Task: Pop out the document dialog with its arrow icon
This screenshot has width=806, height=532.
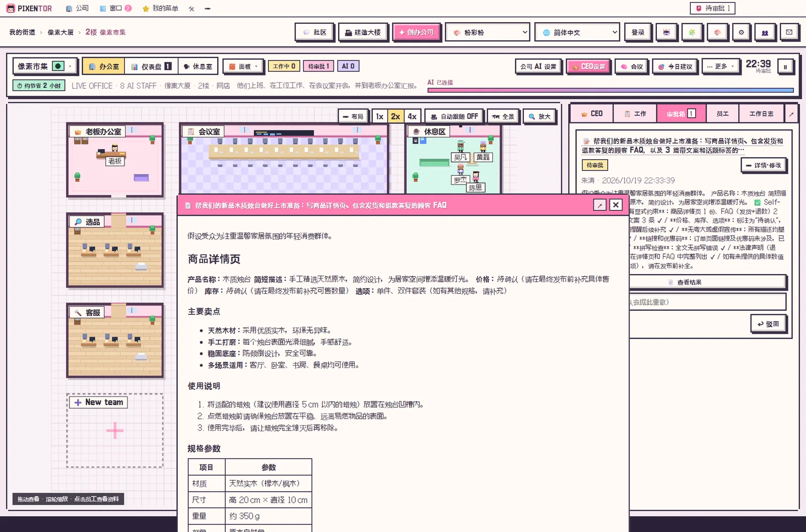Action: tap(599, 205)
